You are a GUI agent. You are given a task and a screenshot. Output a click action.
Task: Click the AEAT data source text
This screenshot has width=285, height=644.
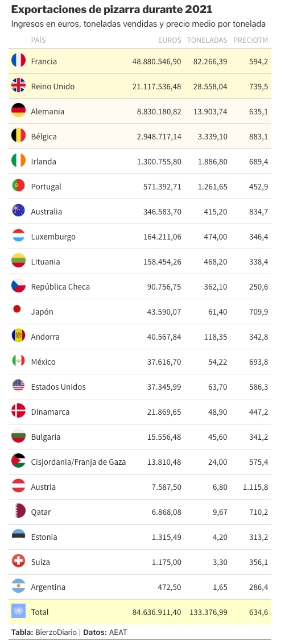pos(118,633)
